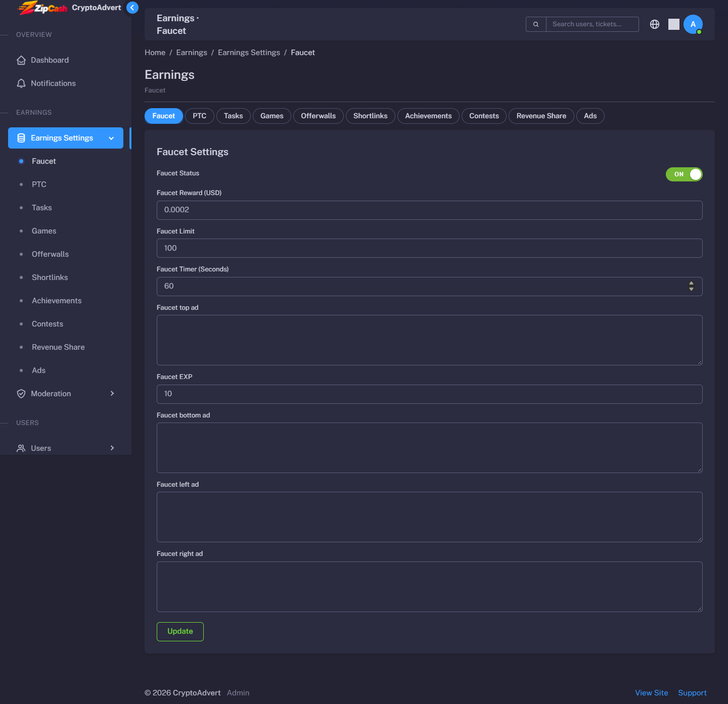Open the Revenue Share tab
Viewport: 728px width, 704px height.
tap(541, 116)
